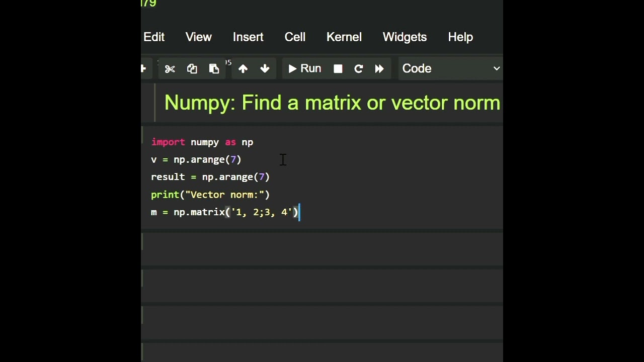Click the 'result = np.arange(7)' line

(210, 177)
